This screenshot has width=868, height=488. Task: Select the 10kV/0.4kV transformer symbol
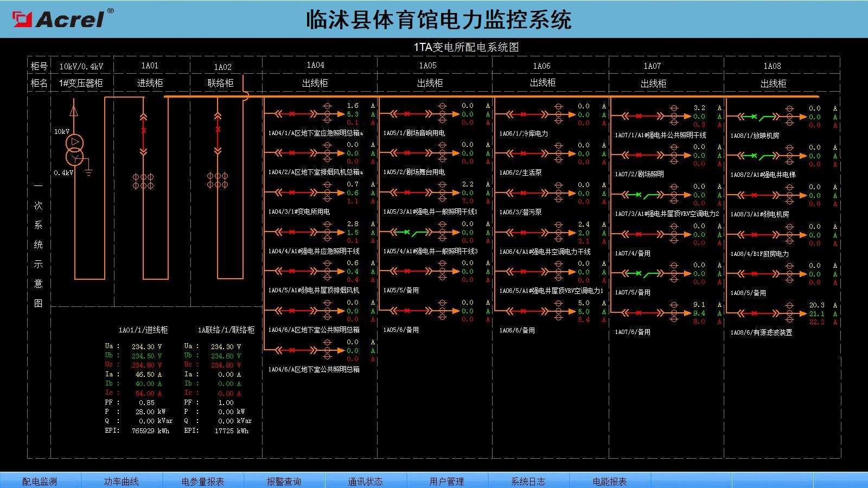coord(74,150)
